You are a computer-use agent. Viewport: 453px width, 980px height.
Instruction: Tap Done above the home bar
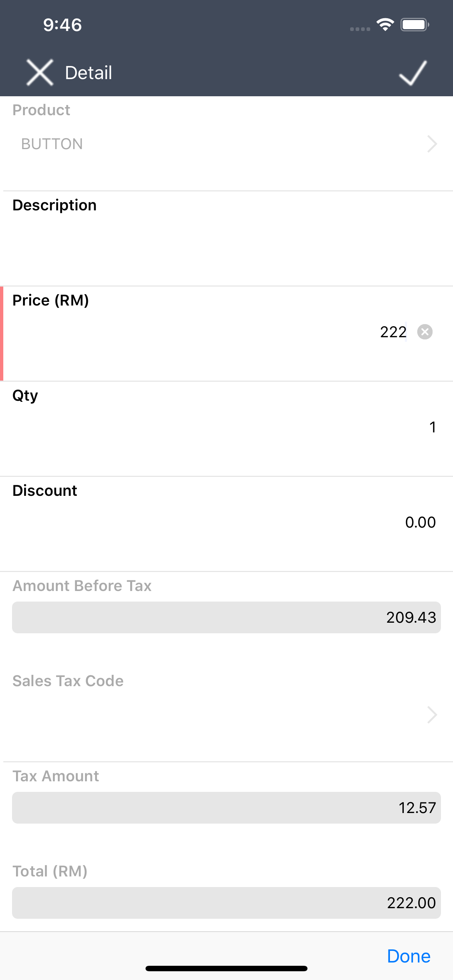point(409,956)
